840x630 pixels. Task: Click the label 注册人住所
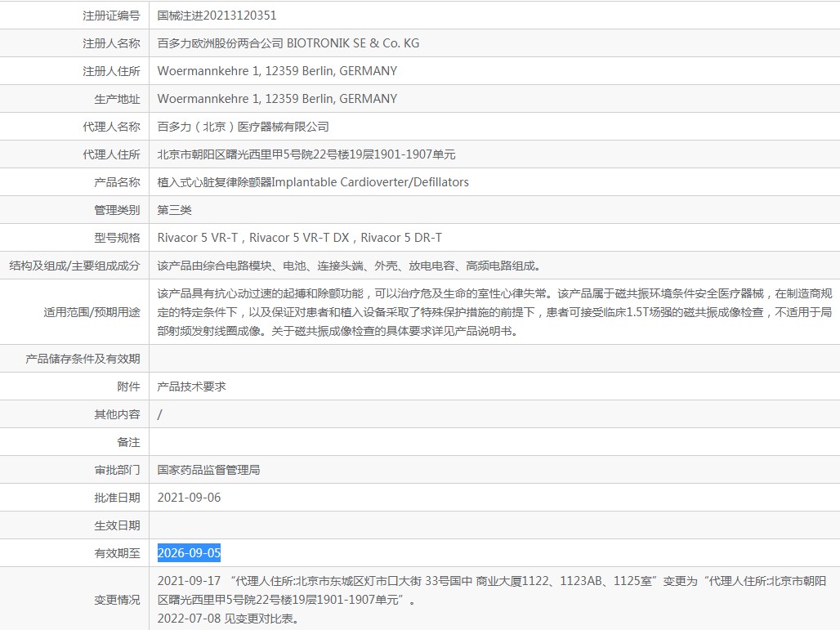click(x=111, y=71)
